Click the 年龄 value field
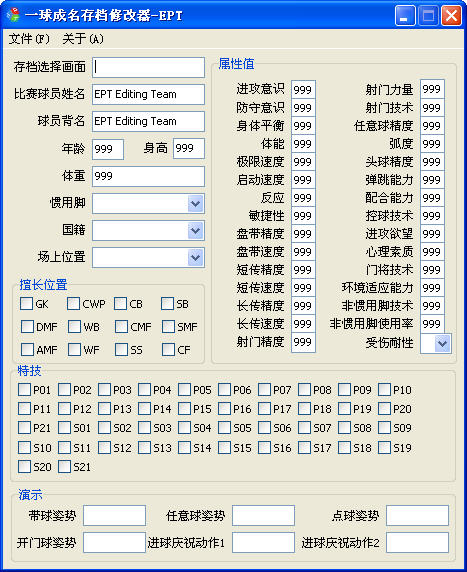This screenshot has height=572, width=467. click(108, 149)
